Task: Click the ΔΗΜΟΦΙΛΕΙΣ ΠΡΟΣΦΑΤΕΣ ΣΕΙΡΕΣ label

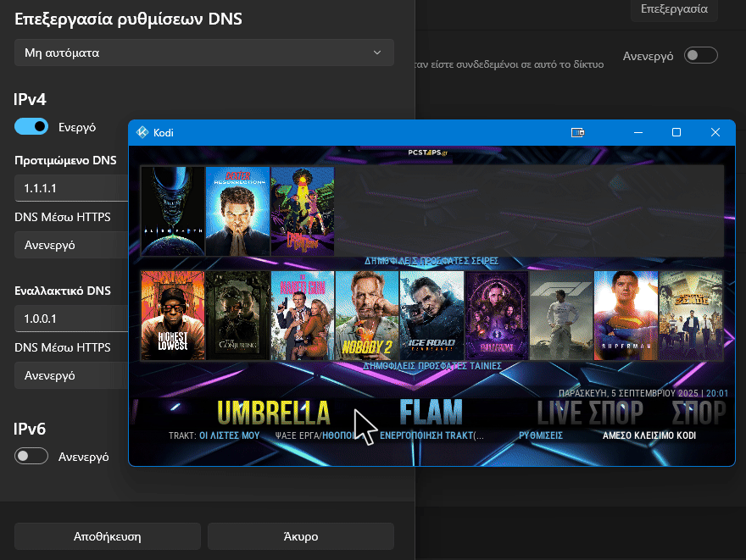Action: pyautogui.click(x=431, y=261)
